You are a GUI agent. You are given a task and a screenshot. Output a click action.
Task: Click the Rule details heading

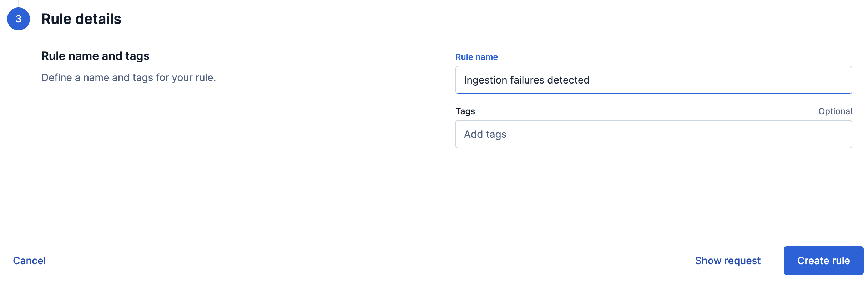point(81,19)
